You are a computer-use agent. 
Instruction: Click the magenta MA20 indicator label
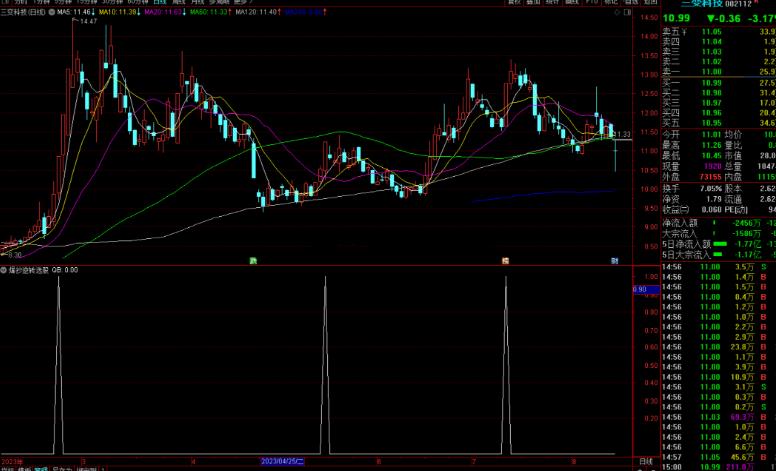pos(163,11)
